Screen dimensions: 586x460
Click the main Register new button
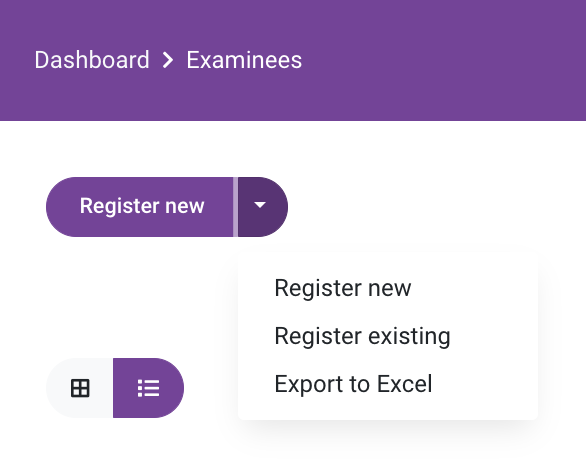click(x=141, y=207)
